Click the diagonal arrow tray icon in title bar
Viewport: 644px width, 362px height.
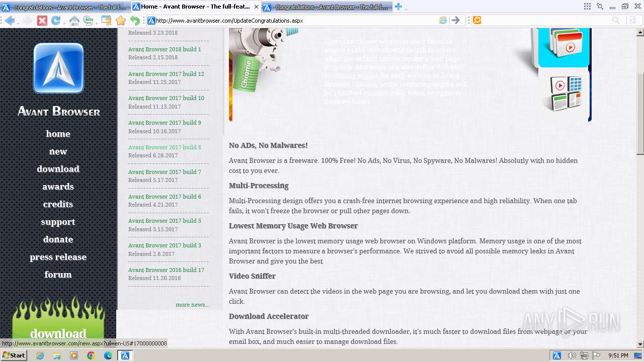tap(600, 7)
